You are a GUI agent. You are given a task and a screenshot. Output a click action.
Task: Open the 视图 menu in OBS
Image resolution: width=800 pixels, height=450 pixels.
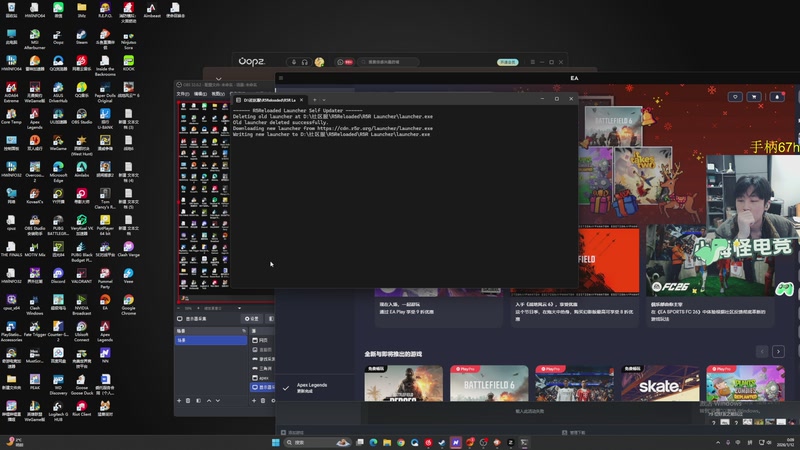[x=218, y=94]
